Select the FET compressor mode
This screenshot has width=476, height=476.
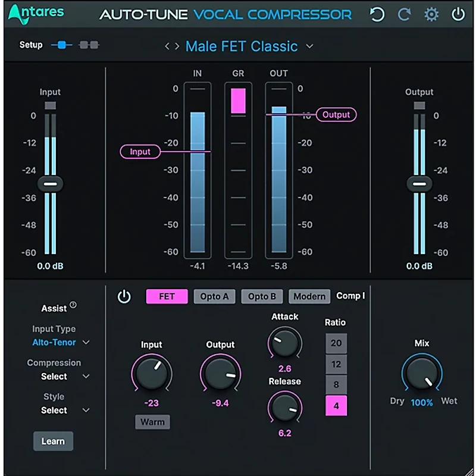pyautogui.click(x=167, y=296)
